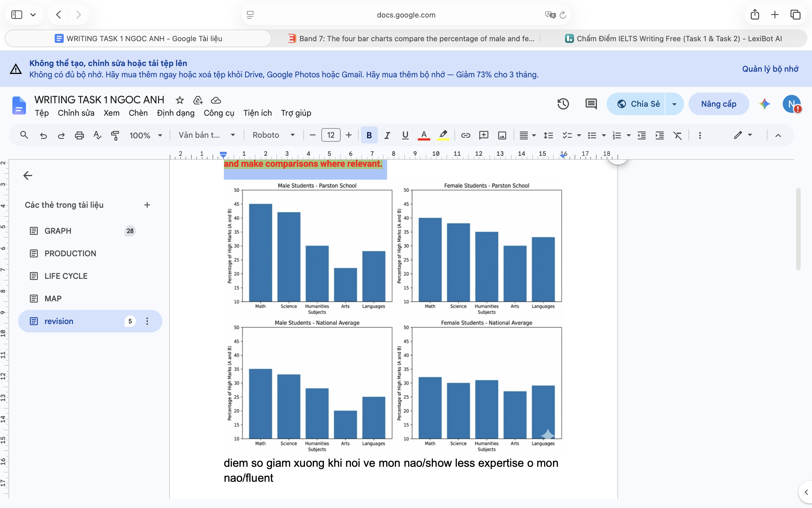Image resolution: width=812 pixels, height=508 pixels.
Task: Move document with folder-drive icon
Action: tap(198, 100)
